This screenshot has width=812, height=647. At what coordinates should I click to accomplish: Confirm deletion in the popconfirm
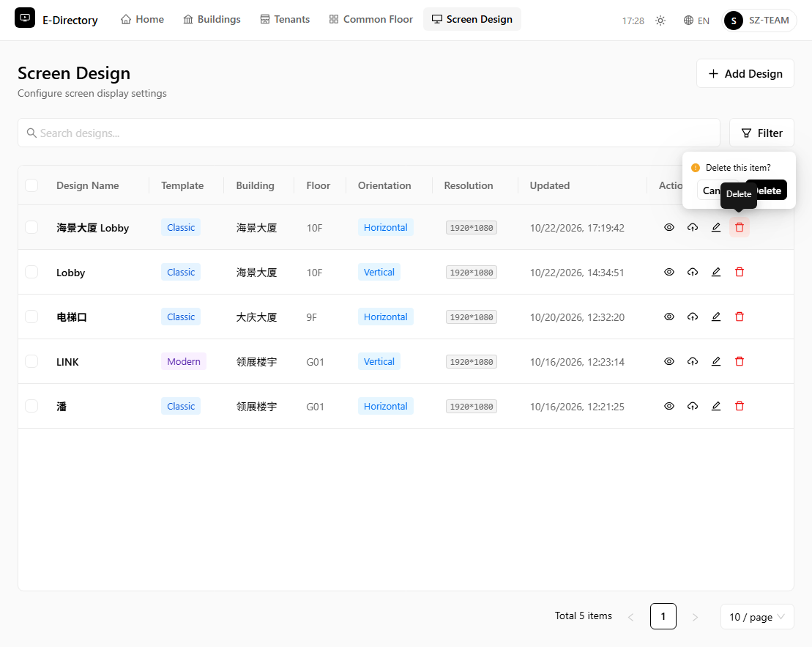pyautogui.click(x=772, y=191)
